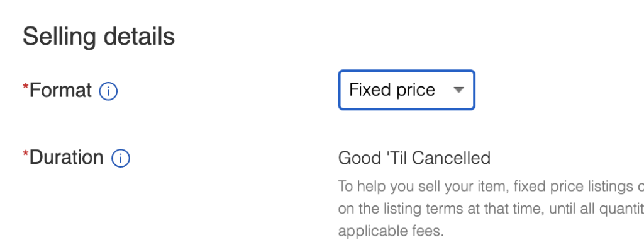Image resolution: width=644 pixels, height=247 pixels.
Task: Click the word 'details' in the heading
Action: (x=139, y=36)
